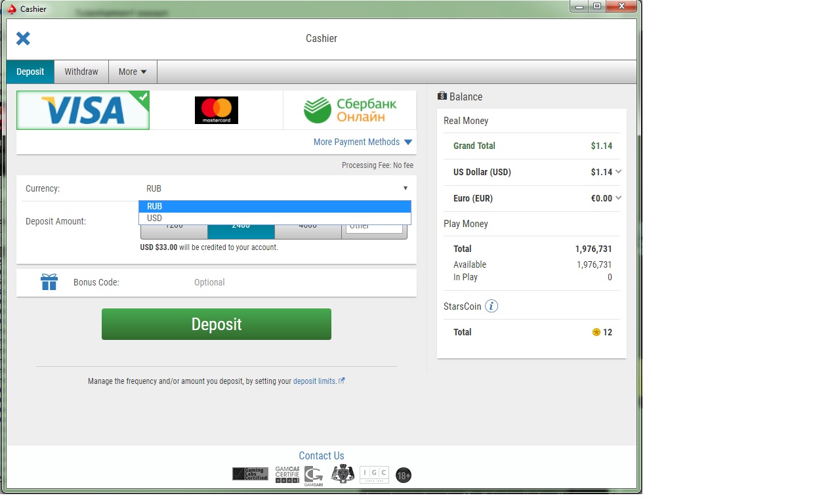836x504 pixels.
Task: Expand the US Dollar balance chevron
Action: (618, 172)
